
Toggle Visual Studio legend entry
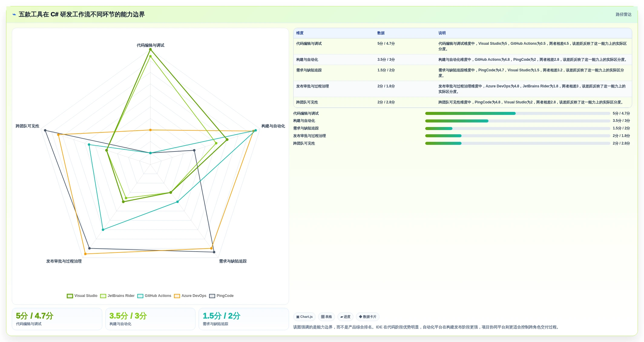[x=82, y=296]
